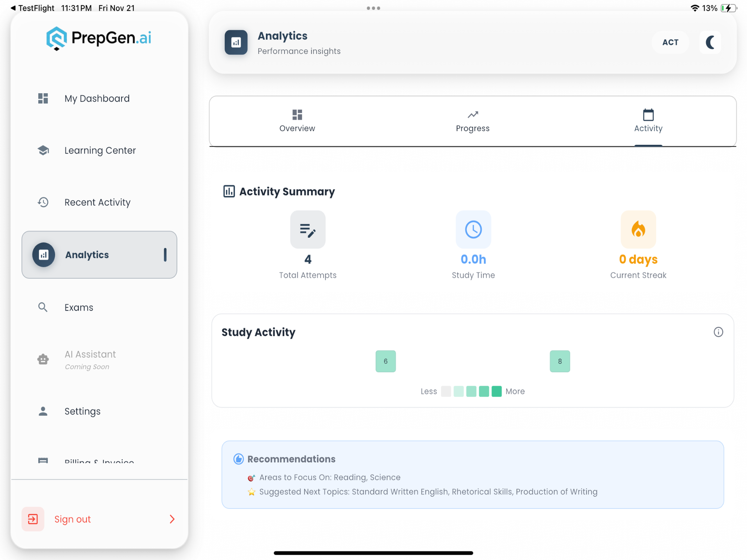Click the Activity Summary bar-chart icon

pos(229,191)
